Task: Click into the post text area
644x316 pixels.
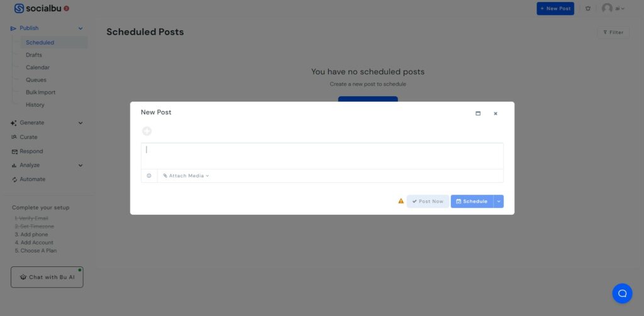Action: [x=322, y=156]
